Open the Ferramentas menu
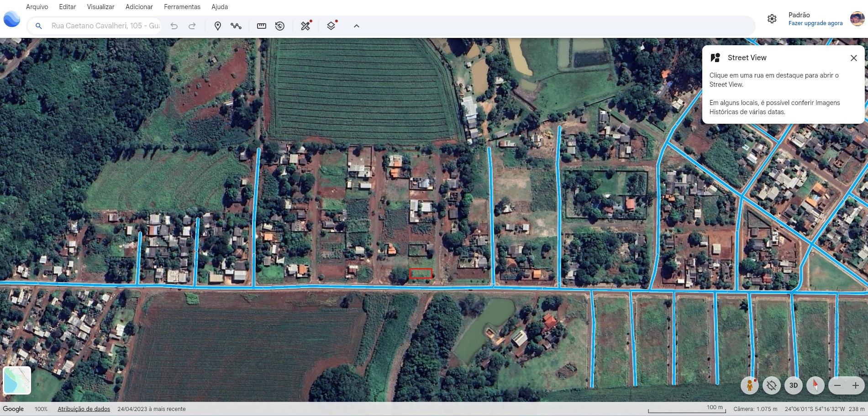868x416 pixels. pyautogui.click(x=182, y=7)
